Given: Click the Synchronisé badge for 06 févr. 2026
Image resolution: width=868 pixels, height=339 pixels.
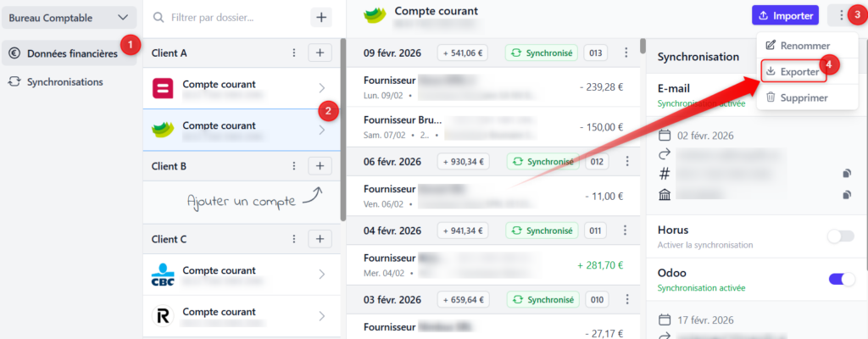Looking at the screenshot, I should (542, 162).
